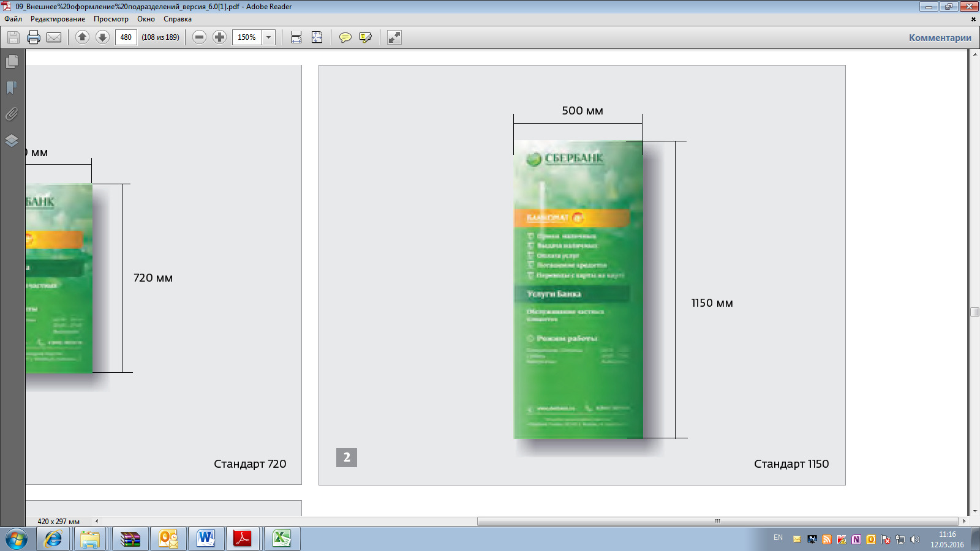Click the Save file toolbar icon
The height and width of the screenshot is (551, 980).
pos(13,37)
